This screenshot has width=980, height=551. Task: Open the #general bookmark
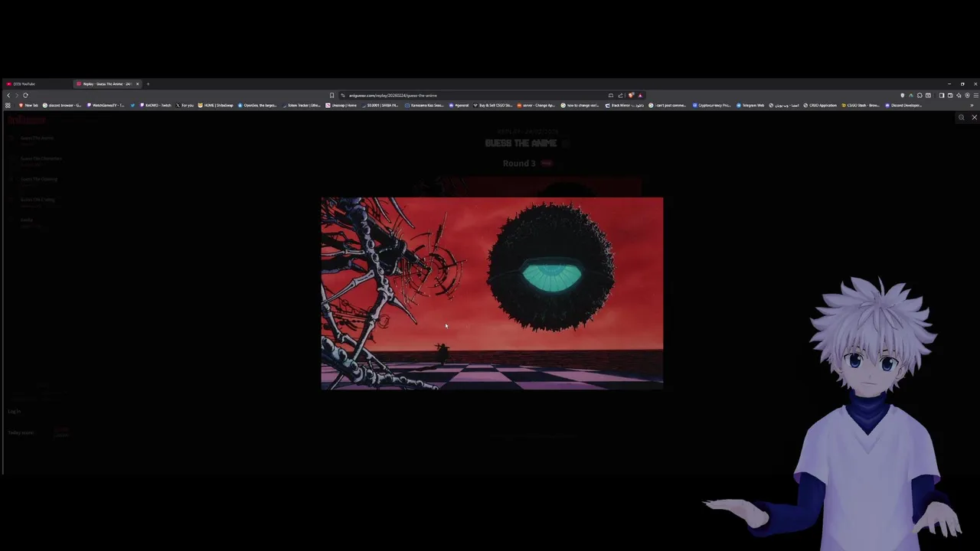[x=459, y=105]
